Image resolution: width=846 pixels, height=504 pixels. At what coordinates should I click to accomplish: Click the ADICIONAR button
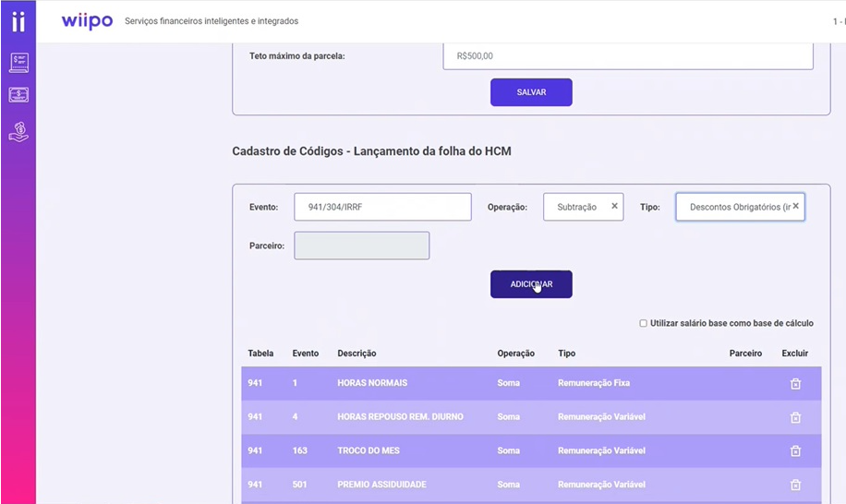[x=531, y=284]
